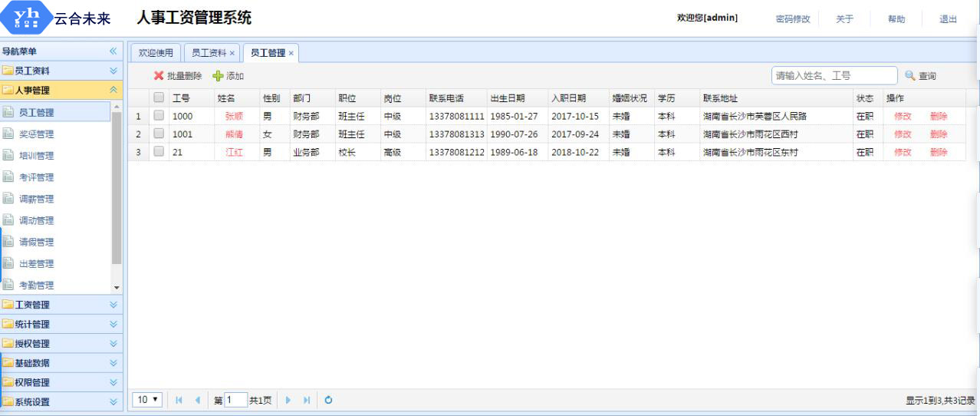
Task: Check the checkbox for employee 江红 row
Action: click(x=159, y=152)
